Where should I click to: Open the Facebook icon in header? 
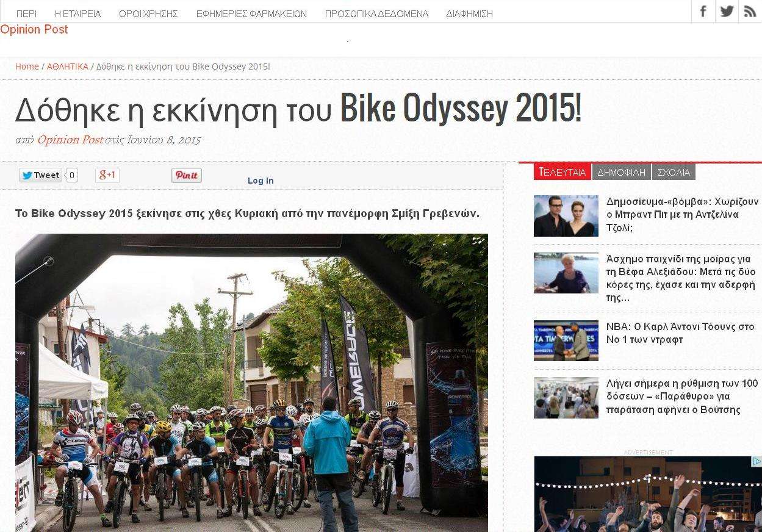click(x=703, y=11)
